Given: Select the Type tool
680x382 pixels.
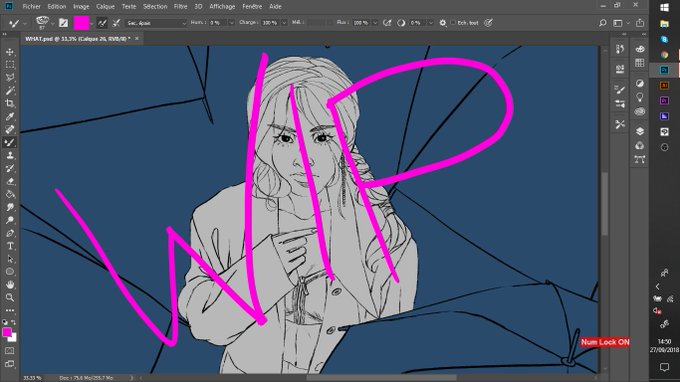Looking at the screenshot, I should click(10, 246).
